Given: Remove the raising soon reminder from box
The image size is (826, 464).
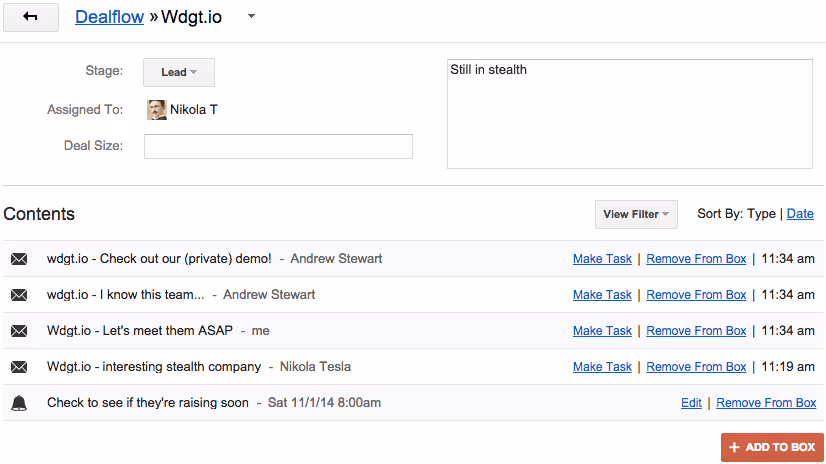Looking at the screenshot, I should [x=766, y=403].
